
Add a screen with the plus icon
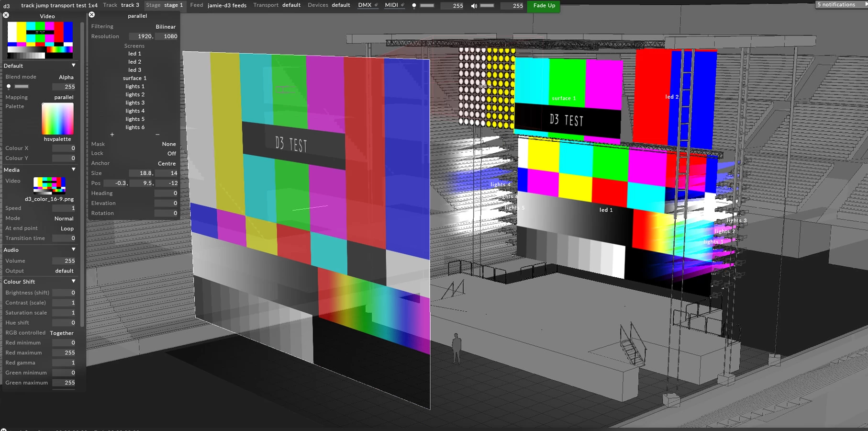pos(112,135)
